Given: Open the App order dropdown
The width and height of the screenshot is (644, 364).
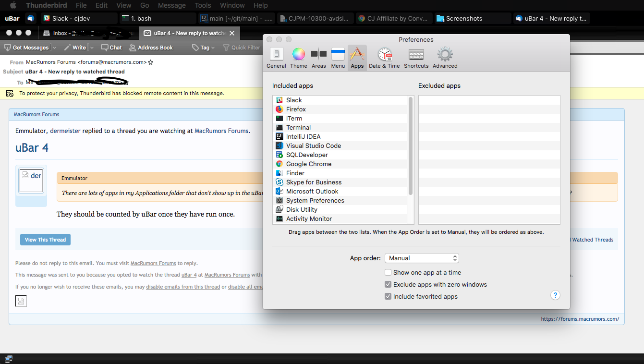Looking at the screenshot, I should (422, 258).
